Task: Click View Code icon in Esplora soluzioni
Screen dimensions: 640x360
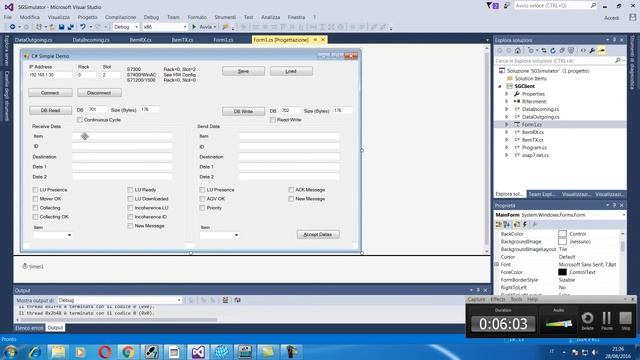Action: tap(583, 51)
